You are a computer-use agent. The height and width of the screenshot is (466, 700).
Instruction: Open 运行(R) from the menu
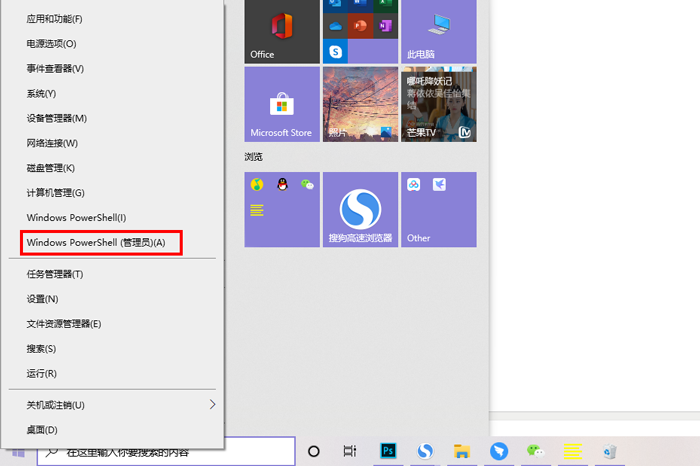click(112, 374)
